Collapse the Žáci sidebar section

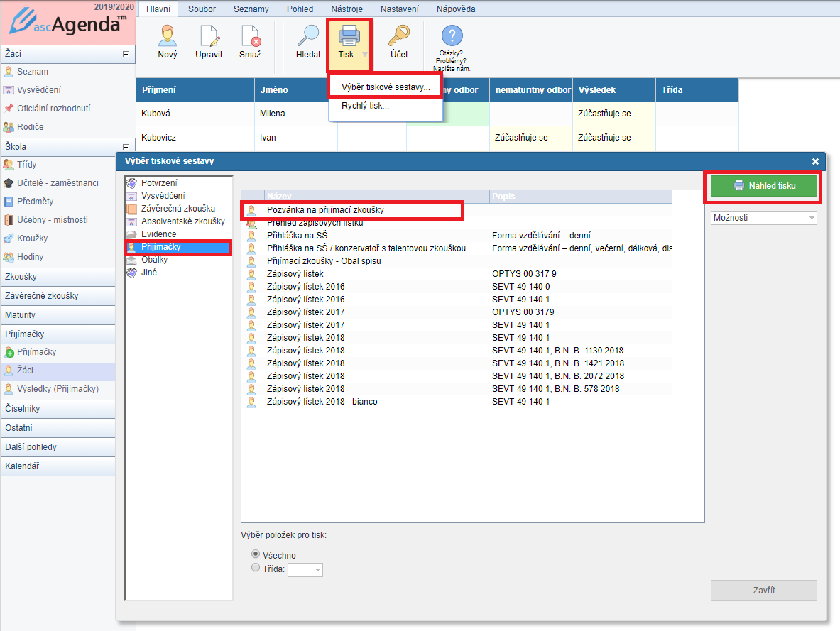126,53
